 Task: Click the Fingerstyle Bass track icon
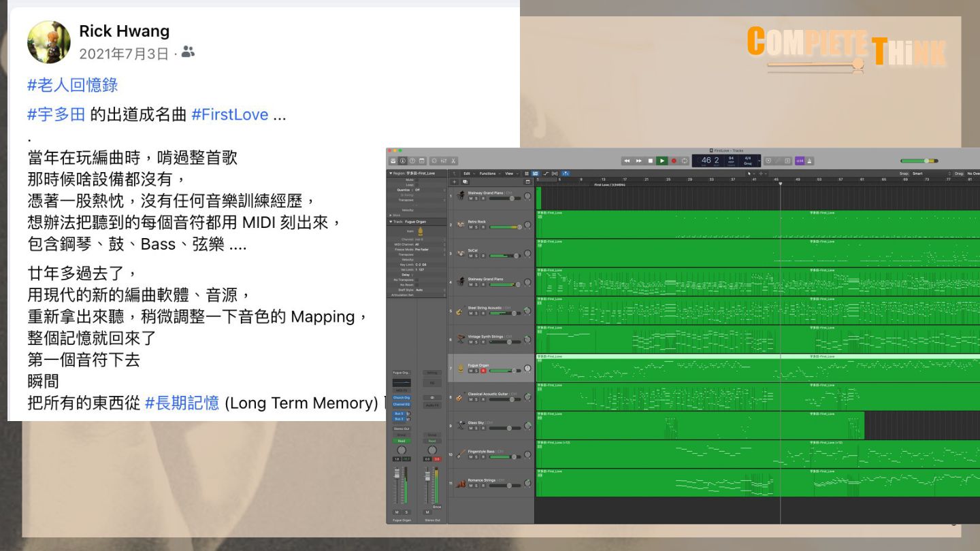pyautogui.click(x=461, y=454)
